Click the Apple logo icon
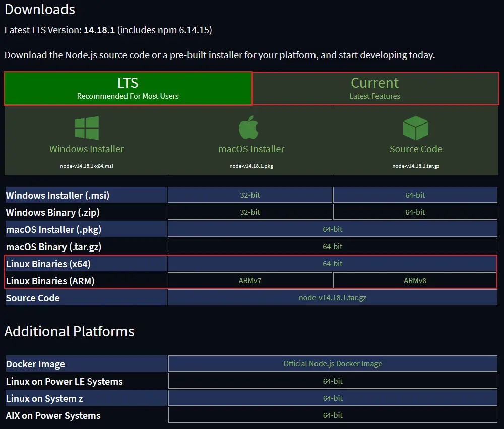Viewport: 504px width, 429px height. click(x=248, y=128)
